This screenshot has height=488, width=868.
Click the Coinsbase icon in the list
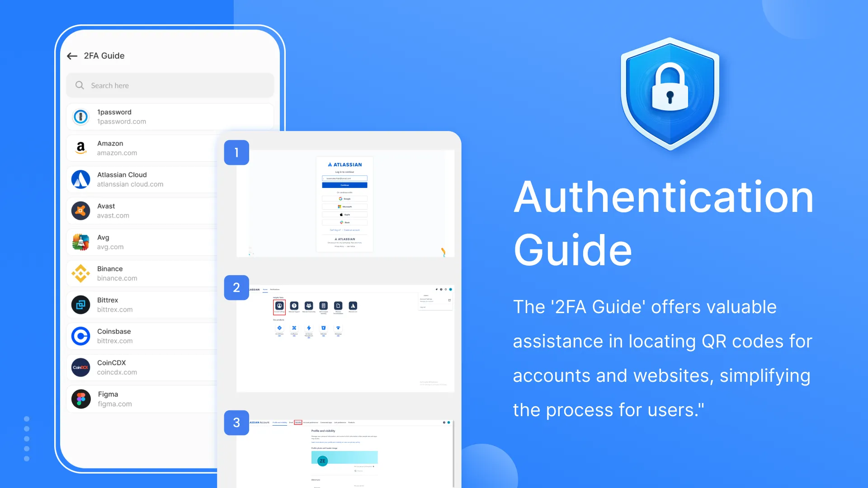(x=80, y=335)
